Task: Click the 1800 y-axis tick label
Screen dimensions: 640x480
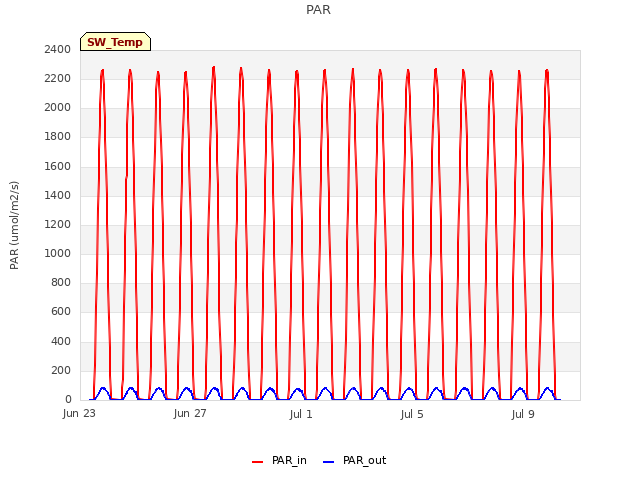Action: tap(58, 137)
